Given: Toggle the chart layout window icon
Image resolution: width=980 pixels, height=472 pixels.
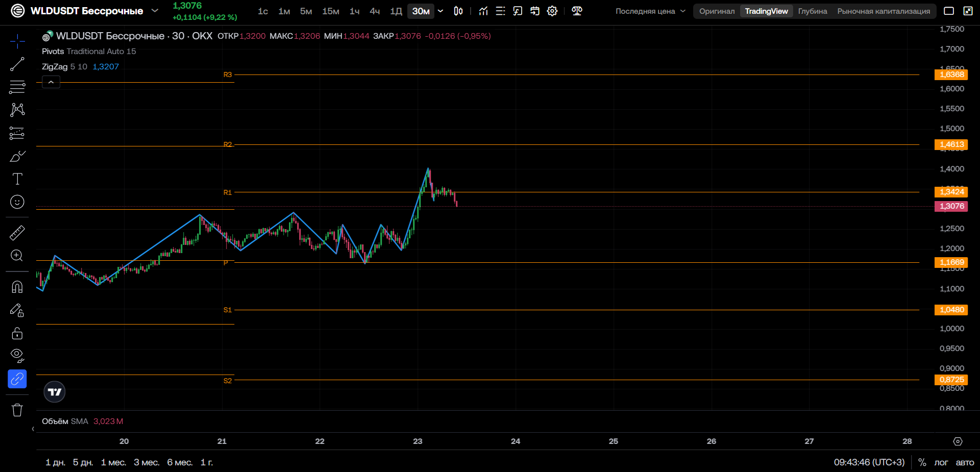Looking at the screenshot, I should point(949,11).
